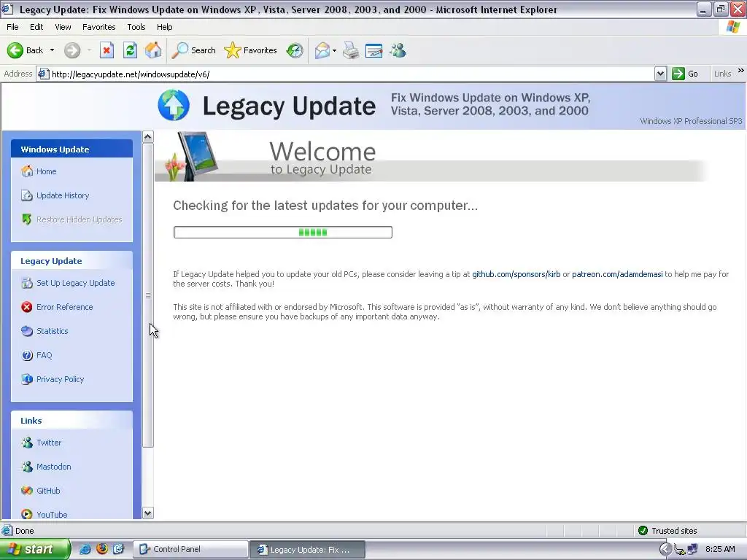747x560 pixels.
Task: Open the View menu
Action: [63, 27]
